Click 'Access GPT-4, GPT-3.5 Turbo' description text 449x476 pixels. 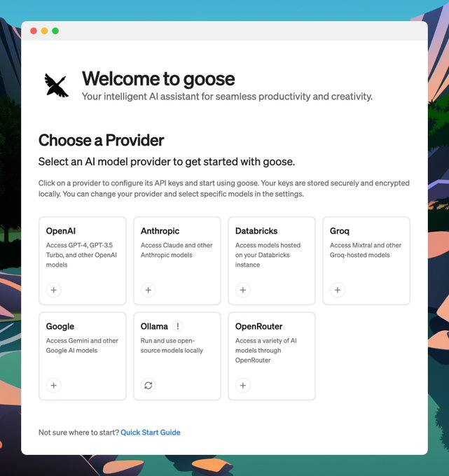(81, 255)
